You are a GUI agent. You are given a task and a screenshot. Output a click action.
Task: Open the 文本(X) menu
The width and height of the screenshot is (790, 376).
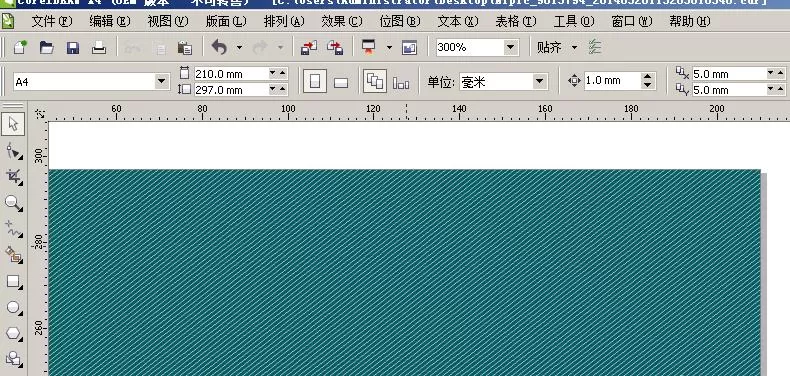click(x=458, y=22)
